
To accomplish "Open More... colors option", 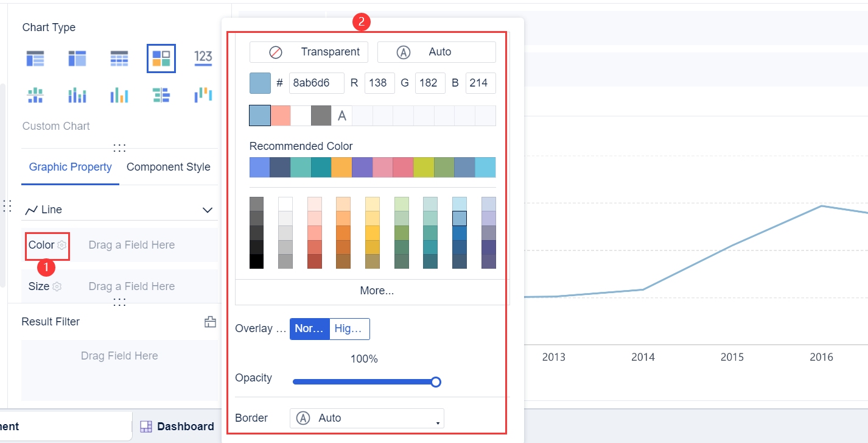I will coord(377,291).
